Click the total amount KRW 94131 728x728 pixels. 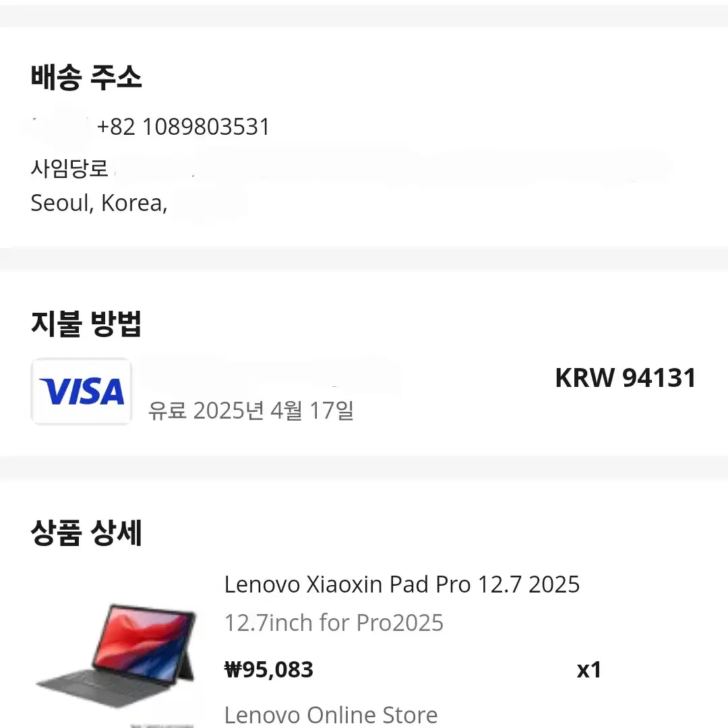point(625,378)
